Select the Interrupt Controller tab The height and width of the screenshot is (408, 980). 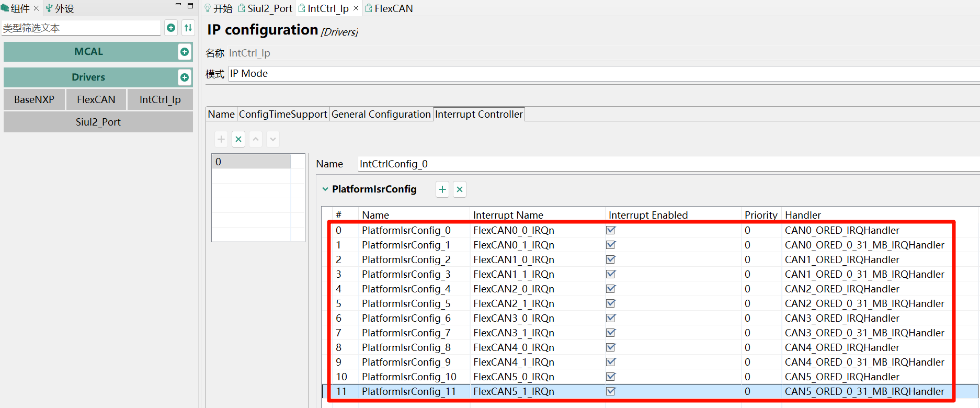(479, 114)
